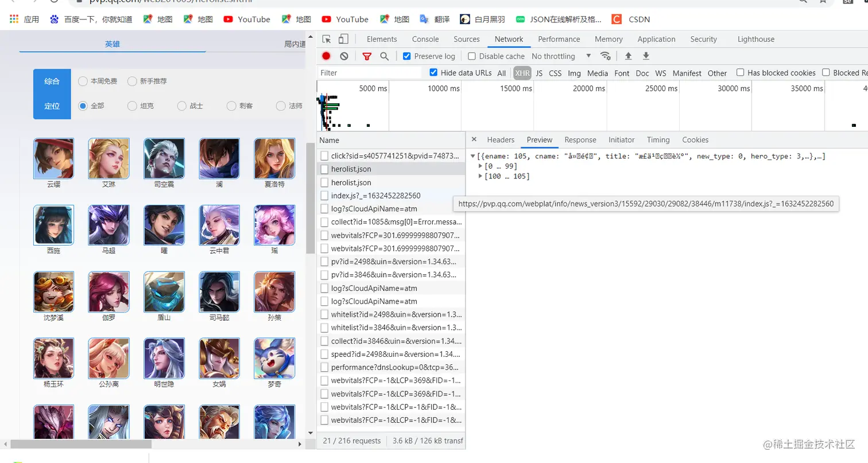Select hero 云缨 portrait
Screen dimensions: 868x463
pos(53,158)
